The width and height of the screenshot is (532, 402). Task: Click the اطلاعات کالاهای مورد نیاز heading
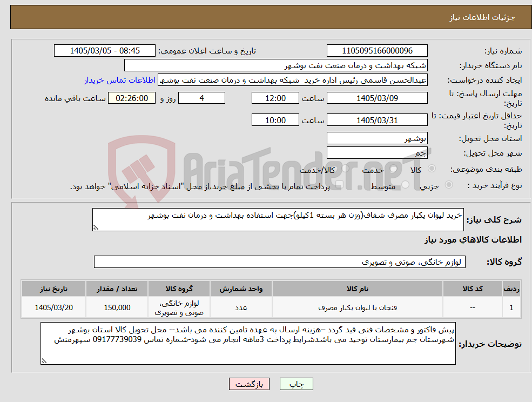pos(473,240)
